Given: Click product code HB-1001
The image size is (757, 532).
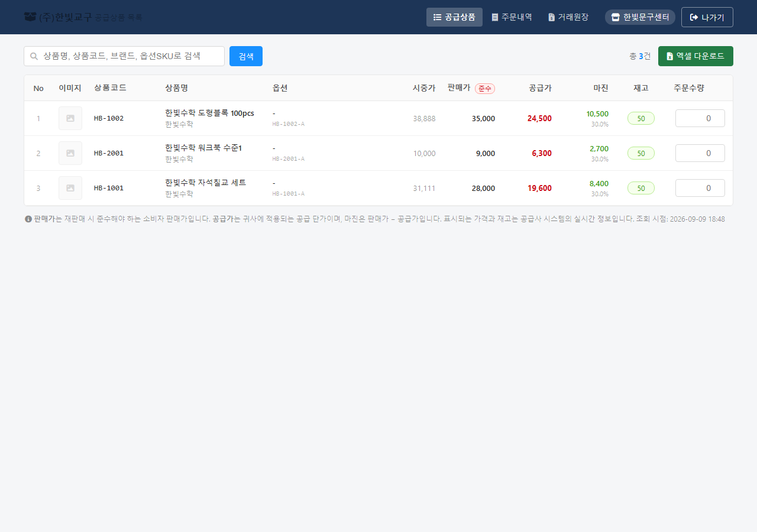Looking at the screenshot, I should [x=109, y=188].
